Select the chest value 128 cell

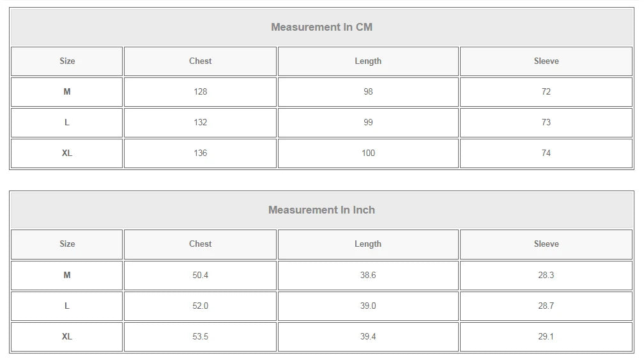pos(200,92)
